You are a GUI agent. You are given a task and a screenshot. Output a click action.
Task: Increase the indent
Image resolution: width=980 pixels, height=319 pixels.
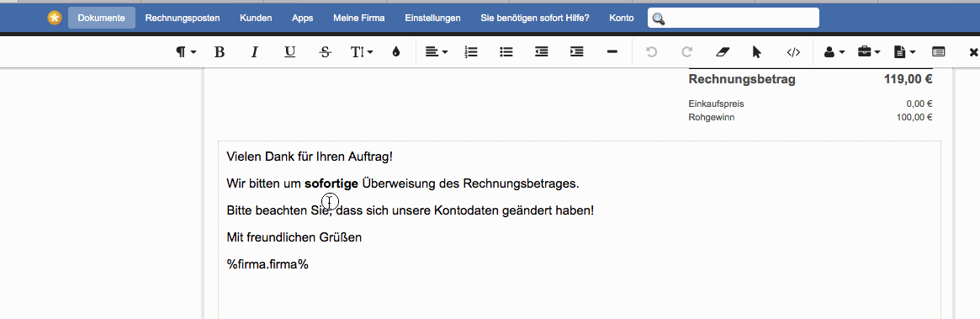point(577,52)
